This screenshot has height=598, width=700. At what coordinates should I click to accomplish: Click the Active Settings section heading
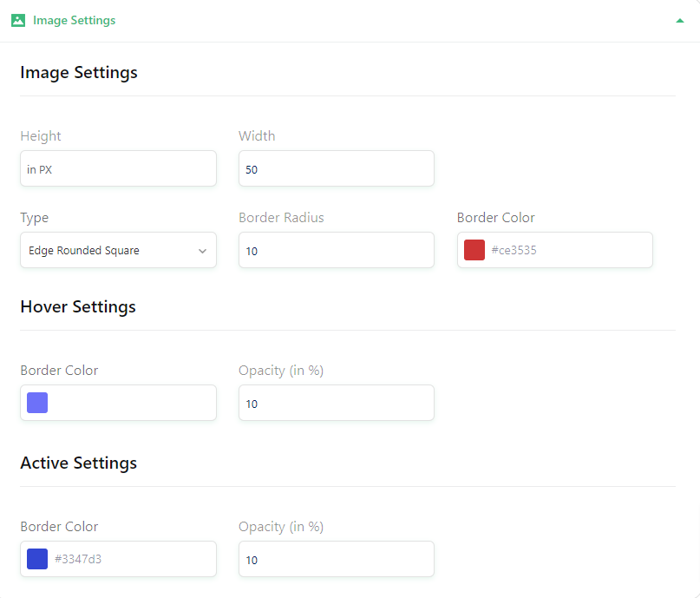tap(79, 463)
